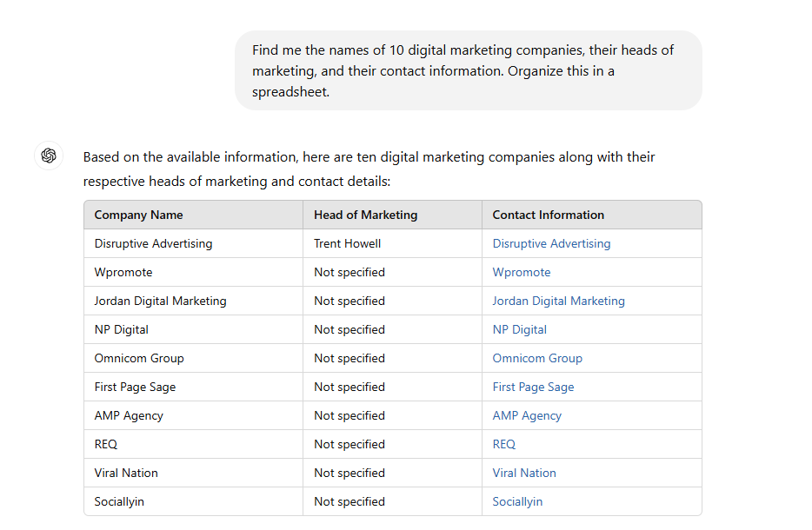Click the Head of Marketing column header
The width and height of the screenshot is (812, 530).
coord(365,215)
